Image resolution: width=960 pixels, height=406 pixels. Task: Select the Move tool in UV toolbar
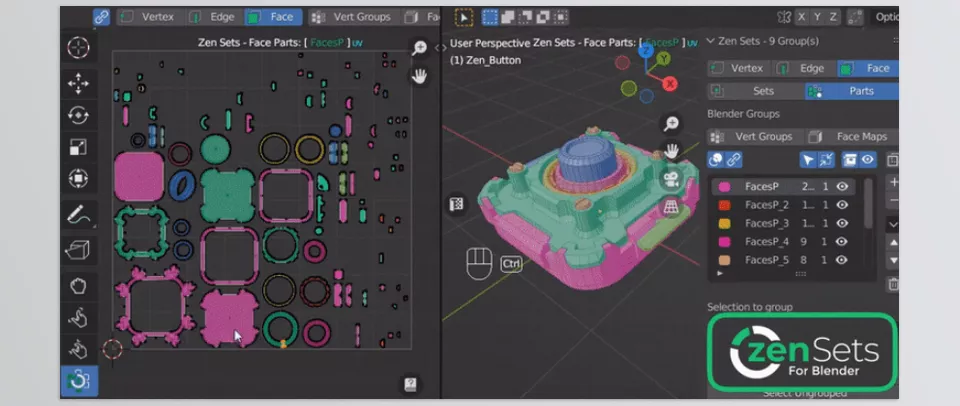[78, 83]
